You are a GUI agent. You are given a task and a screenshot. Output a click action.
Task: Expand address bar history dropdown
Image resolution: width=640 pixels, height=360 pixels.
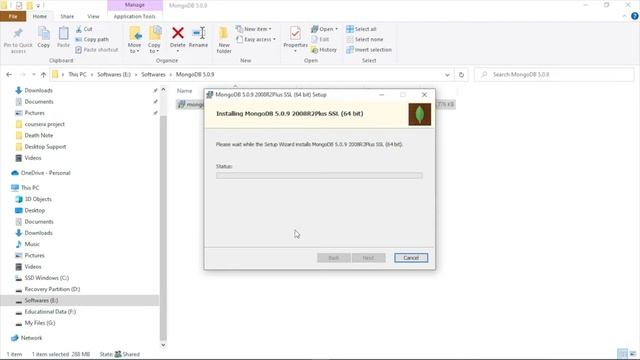[x=447, y=75]
